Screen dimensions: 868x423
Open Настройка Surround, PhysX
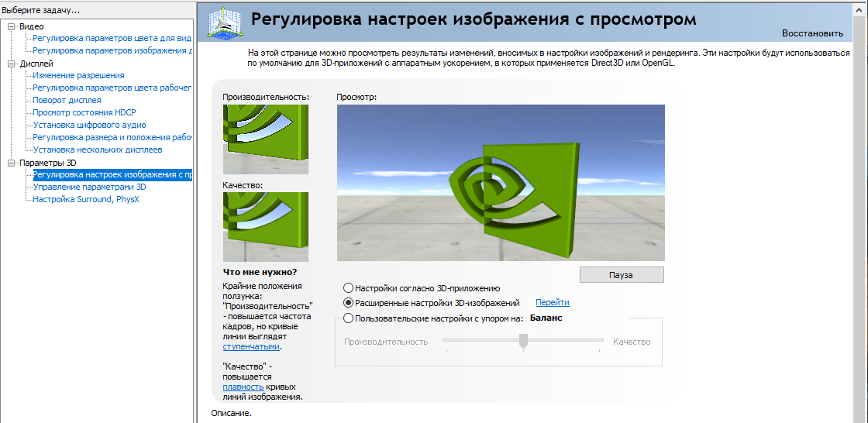[x=86, y=199]
